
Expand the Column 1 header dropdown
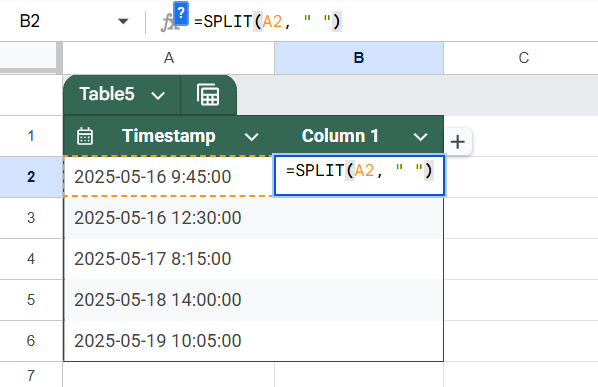[420, 136]
